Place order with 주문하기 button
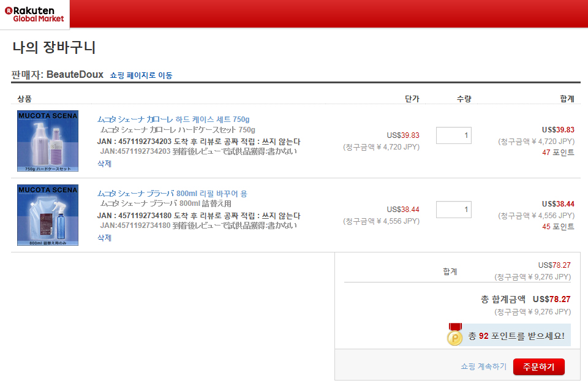The height and width of the screenshot is (383, 588). click(538, 366)
